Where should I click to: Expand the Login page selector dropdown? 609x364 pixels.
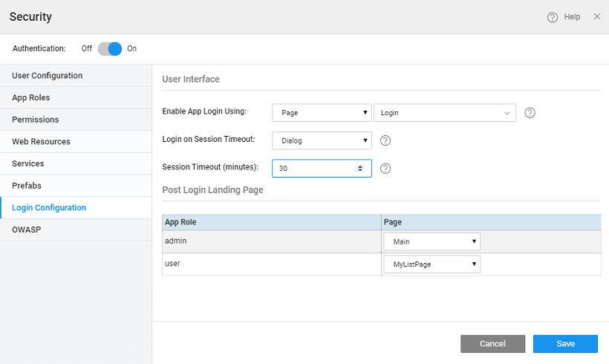coord(444,113)
